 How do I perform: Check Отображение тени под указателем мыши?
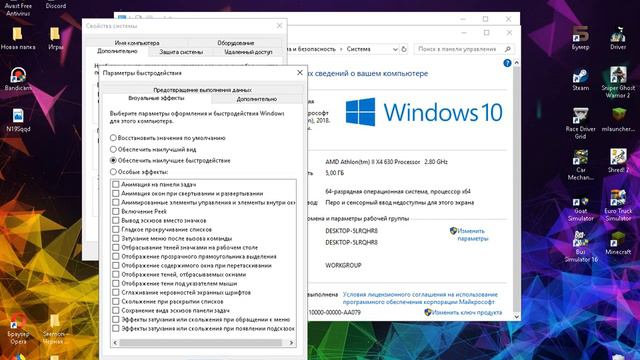pos(116,283)
